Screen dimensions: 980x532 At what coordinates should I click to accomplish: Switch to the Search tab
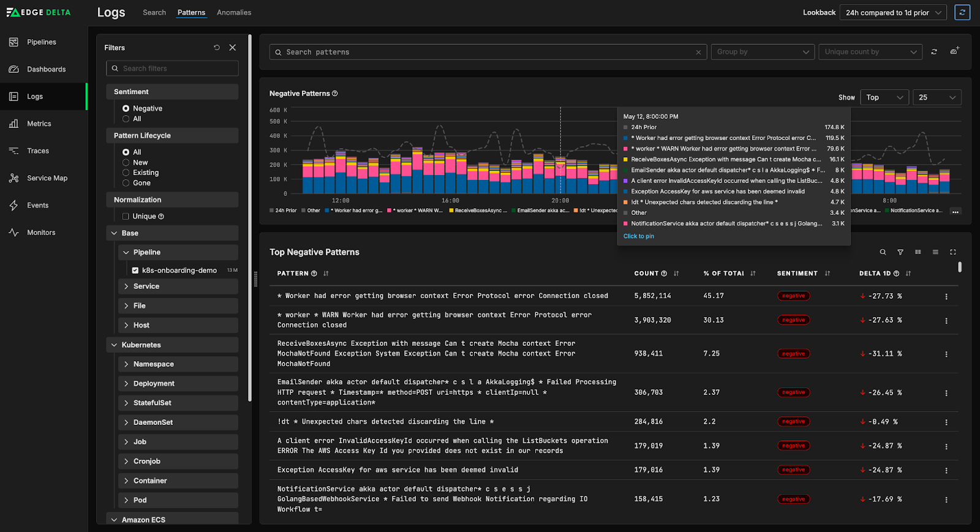click(154, 12)
